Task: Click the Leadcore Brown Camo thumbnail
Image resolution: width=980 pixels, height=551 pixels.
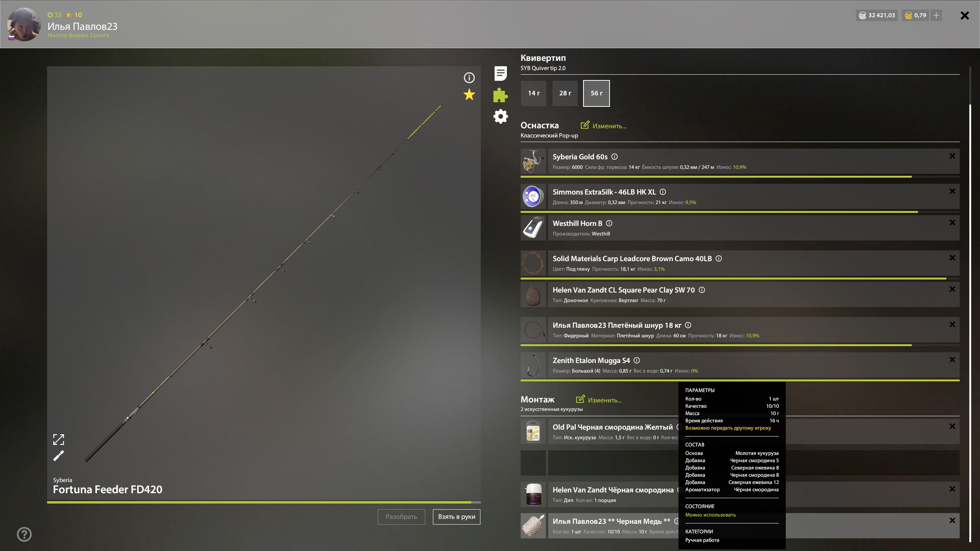Action: pos(533,263)
